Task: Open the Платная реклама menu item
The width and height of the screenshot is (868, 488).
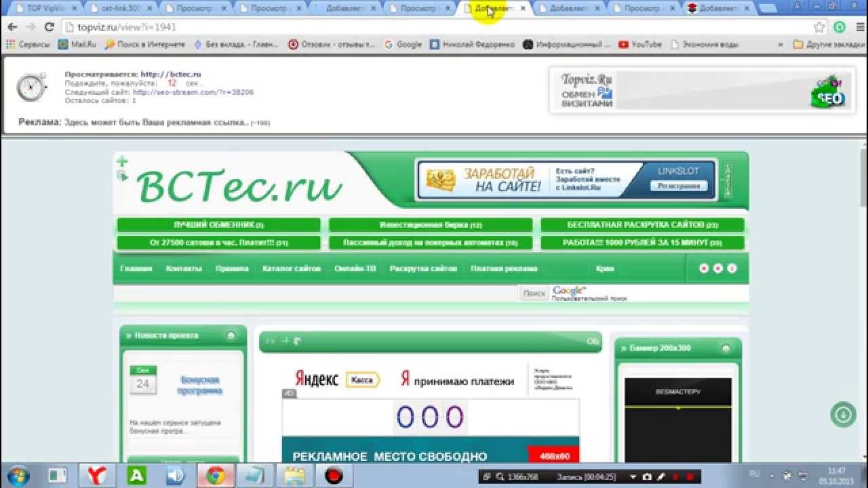Action: coord(504,268)
